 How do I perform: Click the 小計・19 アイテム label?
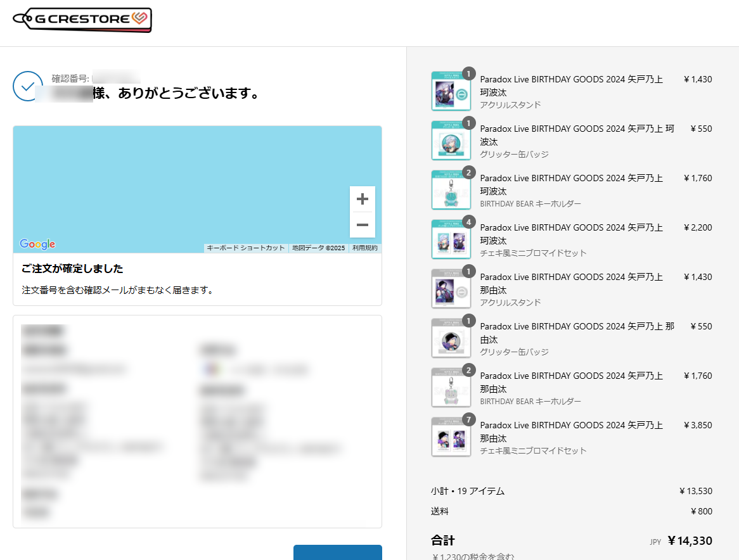point(468,491)
